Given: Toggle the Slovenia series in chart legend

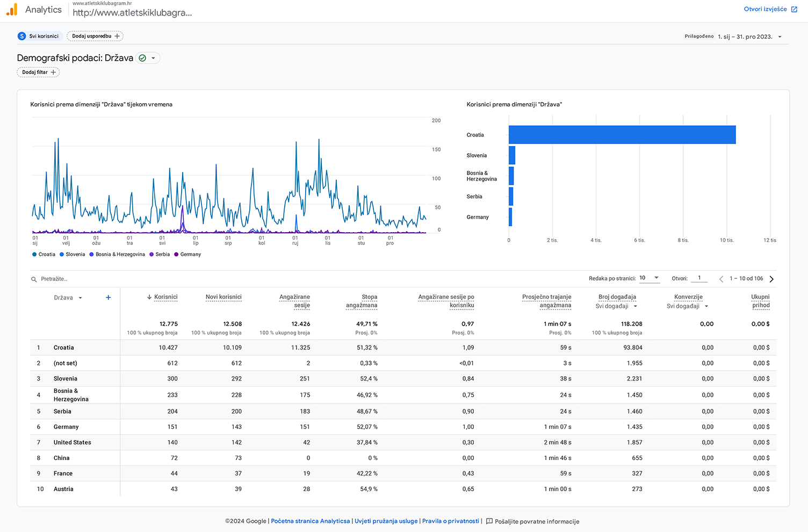Looking at the screenshot, I should [73, 255].
